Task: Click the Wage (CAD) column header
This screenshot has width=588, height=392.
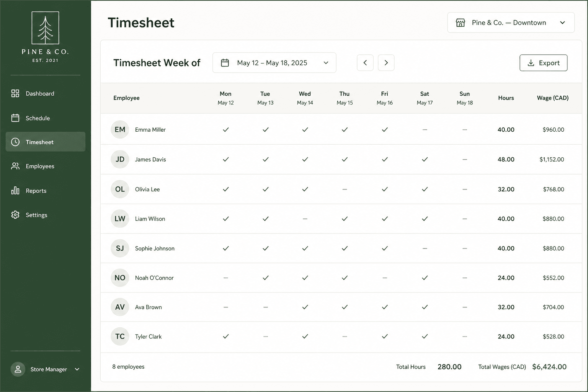Action: (x=553, y=98)
